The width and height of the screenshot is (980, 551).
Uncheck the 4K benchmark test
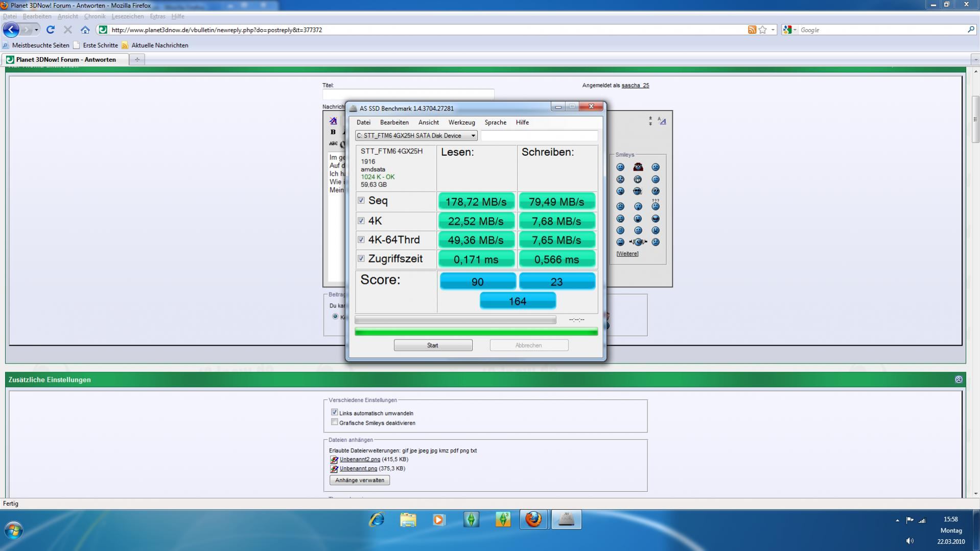[361, 221]
